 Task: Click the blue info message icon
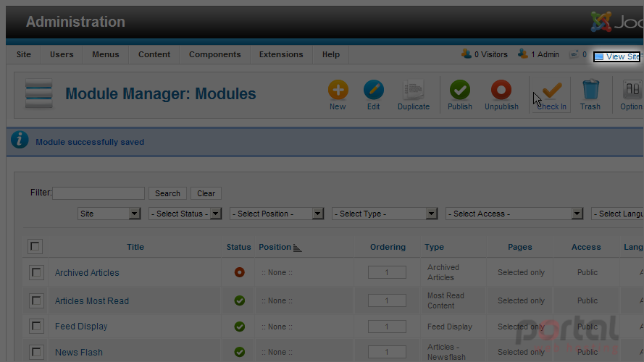click(20, 140)
